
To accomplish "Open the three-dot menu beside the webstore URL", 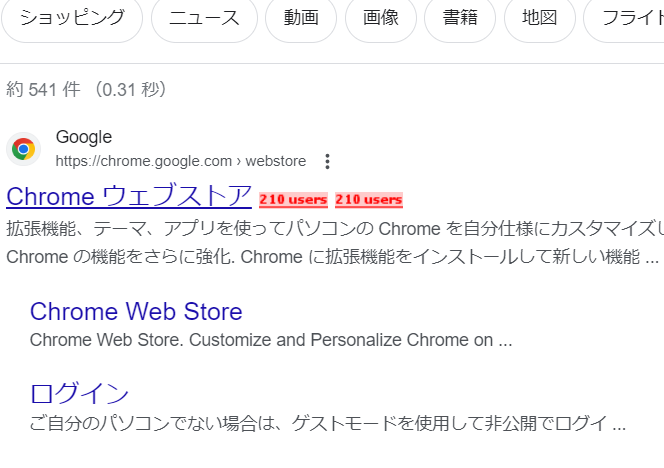I will (327, 161).
